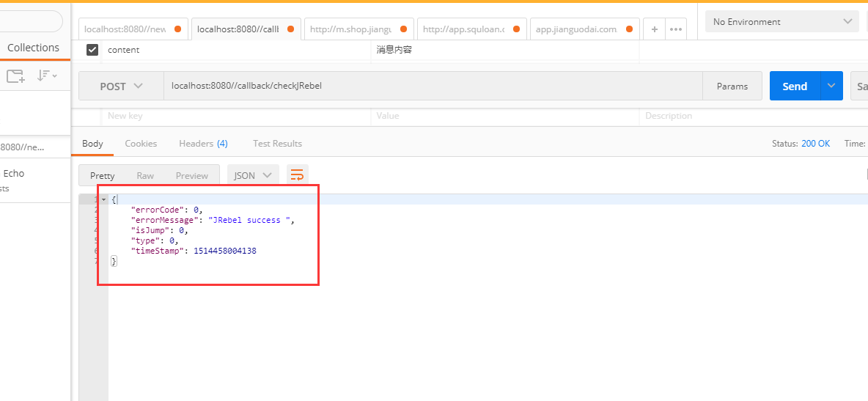Switch to response Cookies tab
This screenshot has height=401, width=868.
141,144
